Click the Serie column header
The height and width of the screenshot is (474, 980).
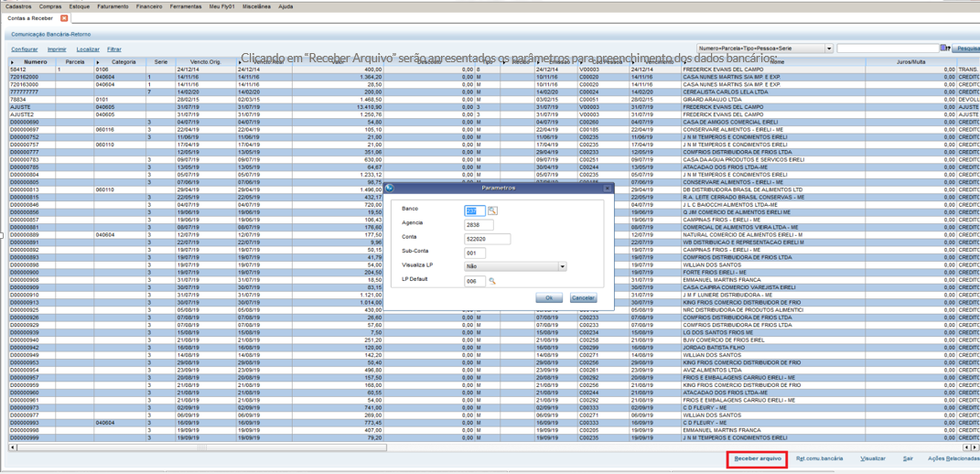[161, 62]
